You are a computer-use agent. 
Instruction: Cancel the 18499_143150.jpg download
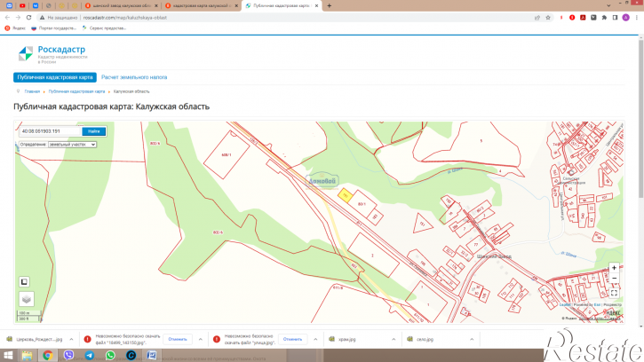178,340
